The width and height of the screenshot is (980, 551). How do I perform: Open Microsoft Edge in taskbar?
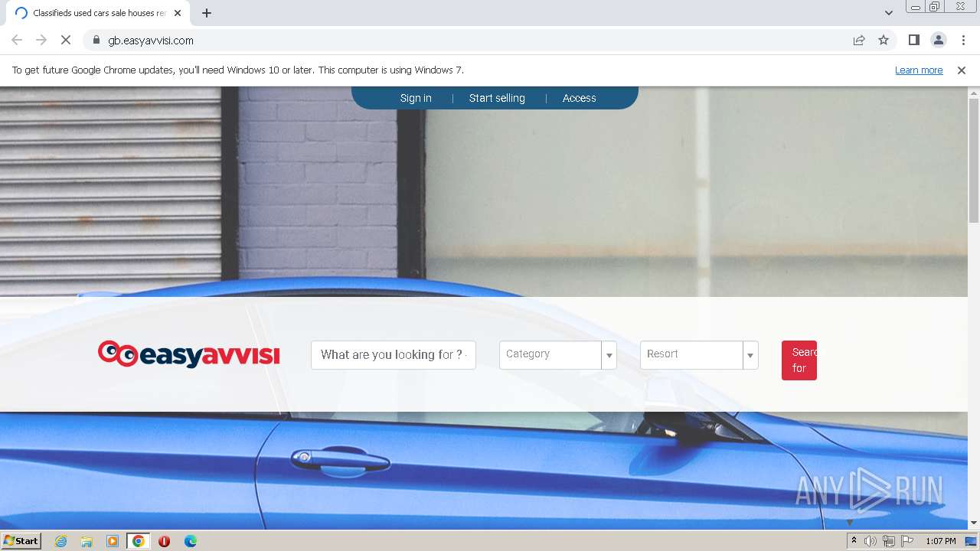(x=190, y=541)
